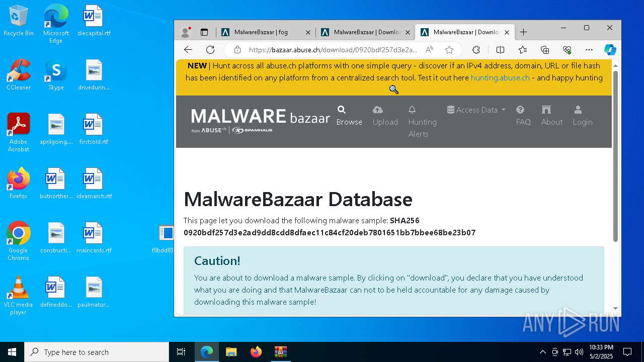Open a new browser tab
Screen dimensions: 644x362
523,32
